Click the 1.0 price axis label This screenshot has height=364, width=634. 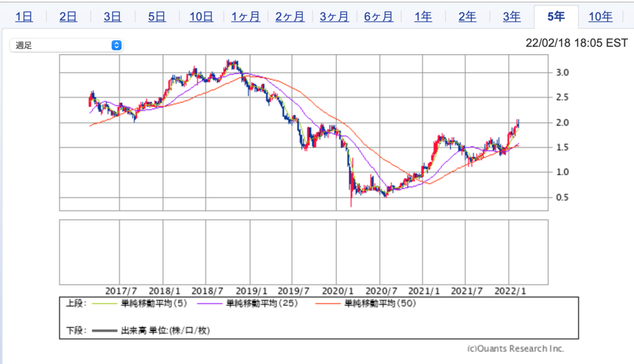562,172
